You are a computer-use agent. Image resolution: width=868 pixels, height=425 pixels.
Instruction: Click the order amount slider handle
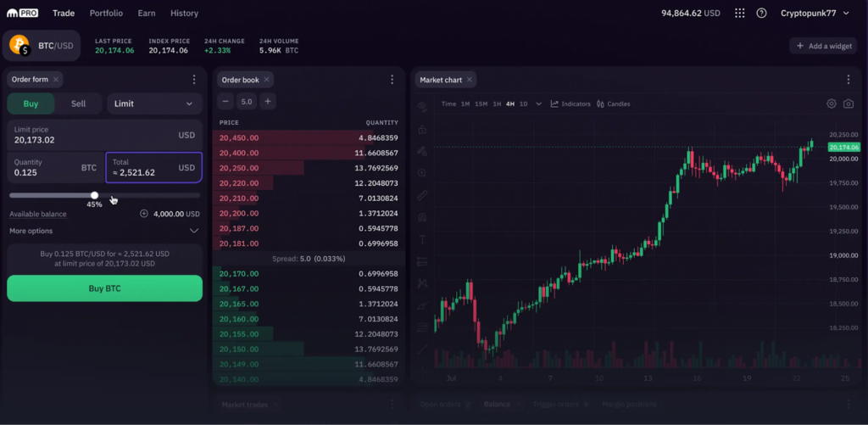95,195
